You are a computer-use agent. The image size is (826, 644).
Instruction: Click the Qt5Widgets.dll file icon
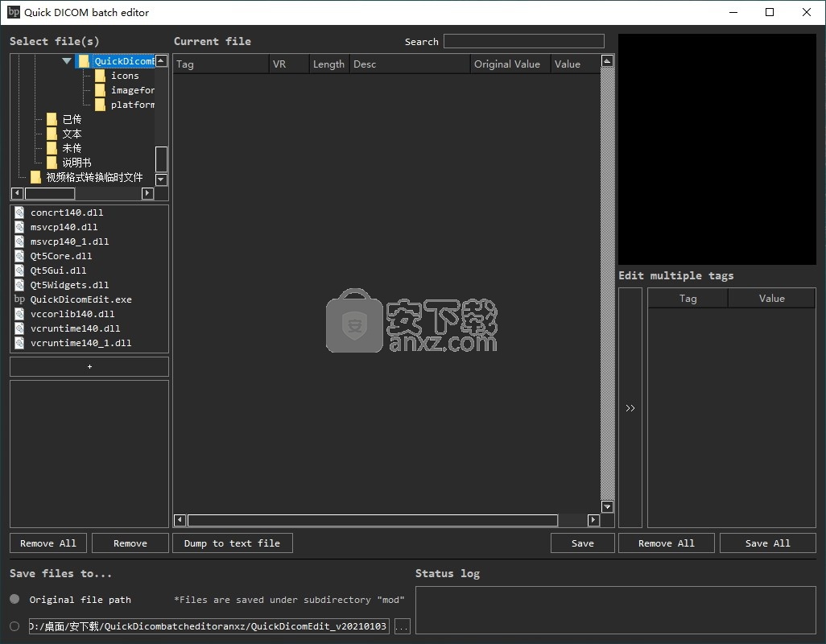pos(19,285)
